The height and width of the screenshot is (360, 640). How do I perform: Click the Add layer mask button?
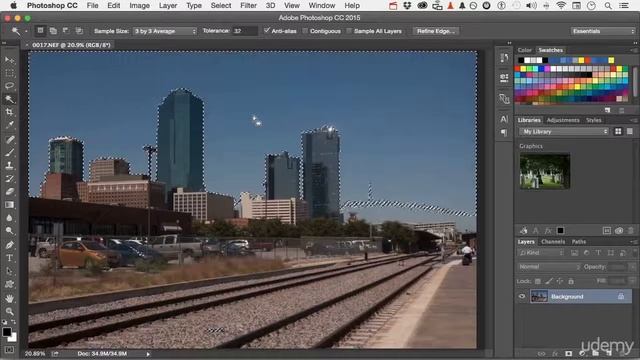569,353
